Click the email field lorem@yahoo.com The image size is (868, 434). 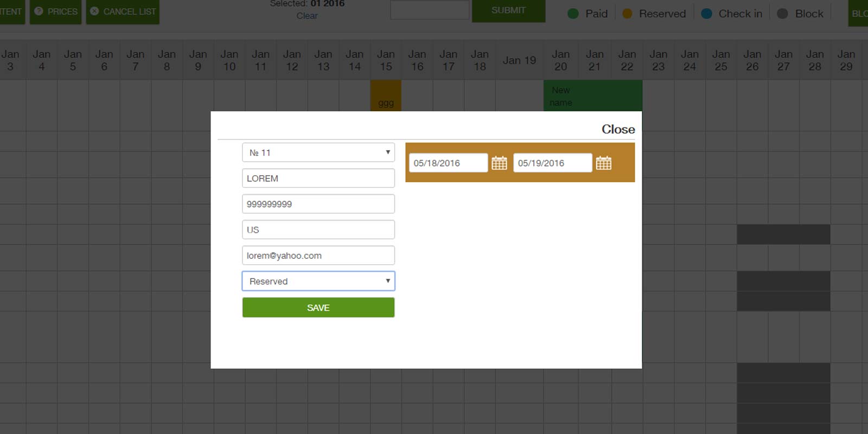pyautogui.click(x=318, y=256)
